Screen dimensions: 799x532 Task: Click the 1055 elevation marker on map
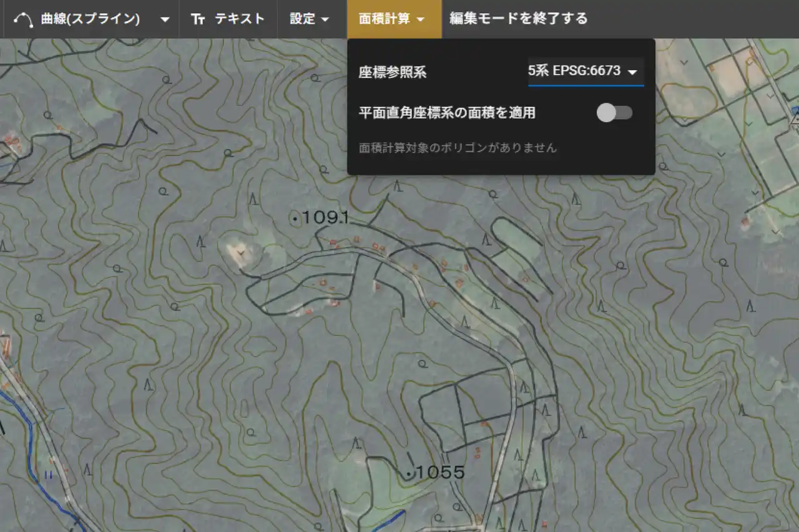(x=440, y=473)
